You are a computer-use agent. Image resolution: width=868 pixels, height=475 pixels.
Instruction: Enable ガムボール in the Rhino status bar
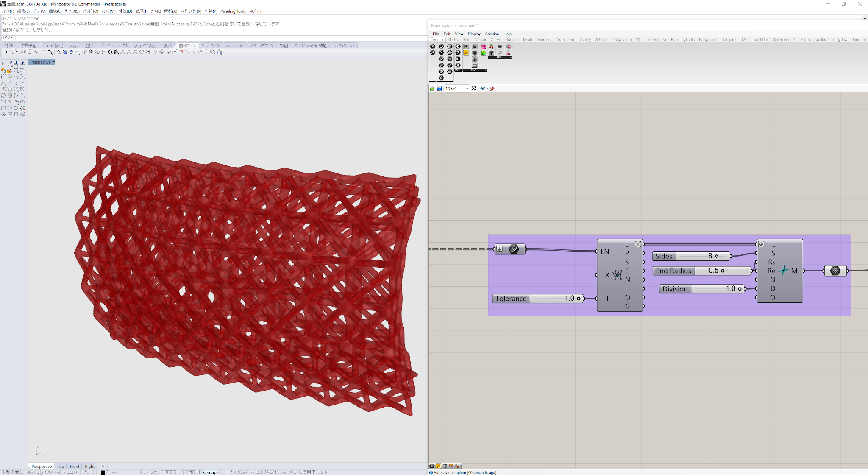tap(246, 472)
